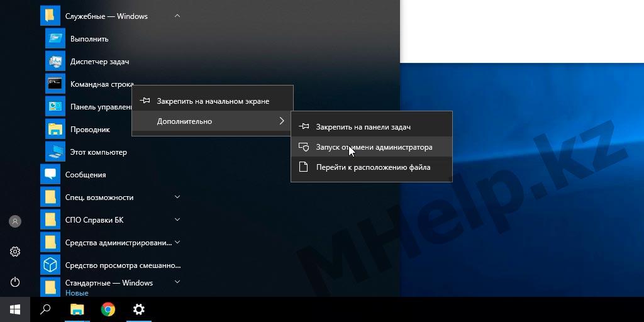
Task: Click the Выполнить label
Action: 89,39
